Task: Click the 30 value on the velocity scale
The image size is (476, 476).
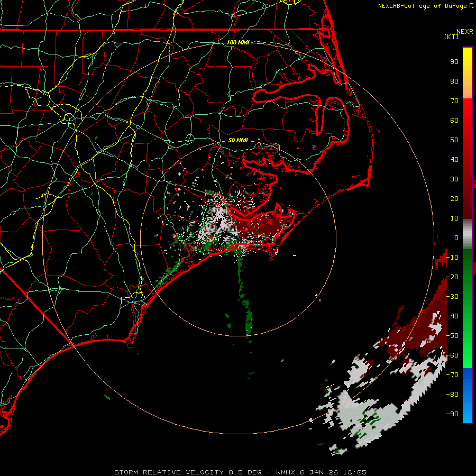Action: [454, 179]
